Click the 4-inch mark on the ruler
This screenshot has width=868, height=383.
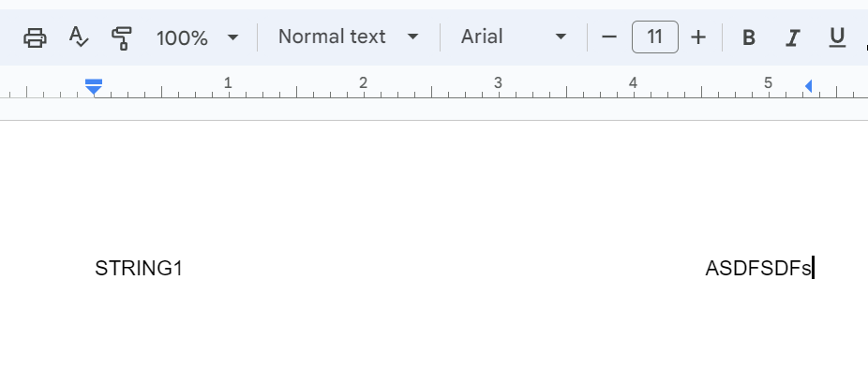(633, 83)
